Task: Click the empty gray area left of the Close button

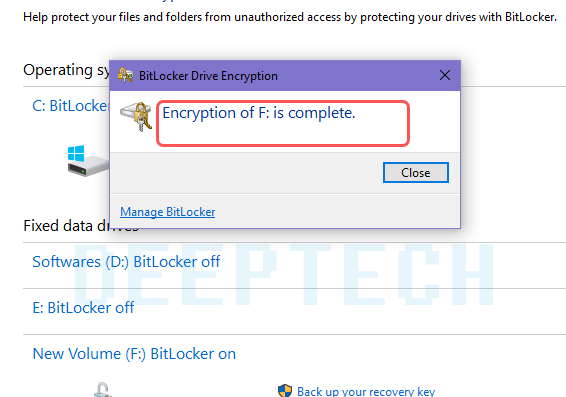Action: [245, 173]
